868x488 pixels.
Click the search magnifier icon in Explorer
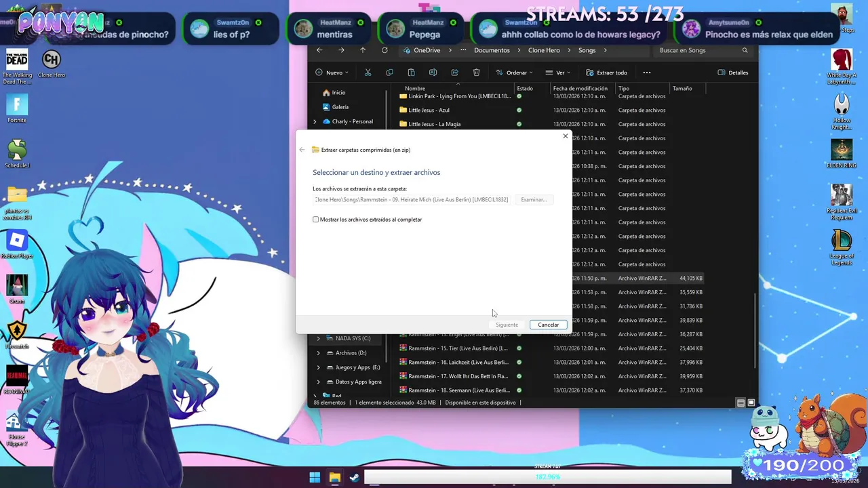pyautogui.click(x=745, y=50)
